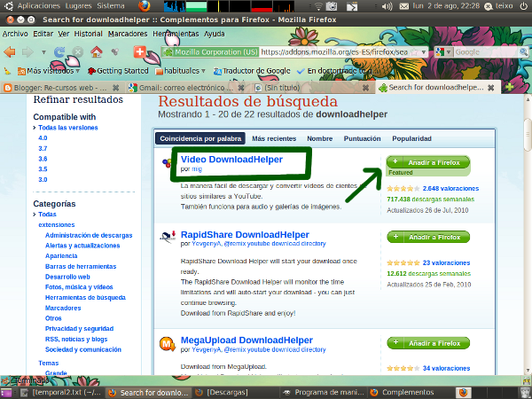Select the Coincidencia por palabra sort tab

pos(200,138)
